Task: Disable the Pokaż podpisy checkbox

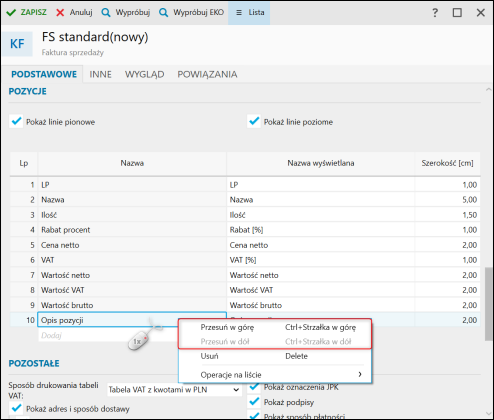Action: [254, 402]
